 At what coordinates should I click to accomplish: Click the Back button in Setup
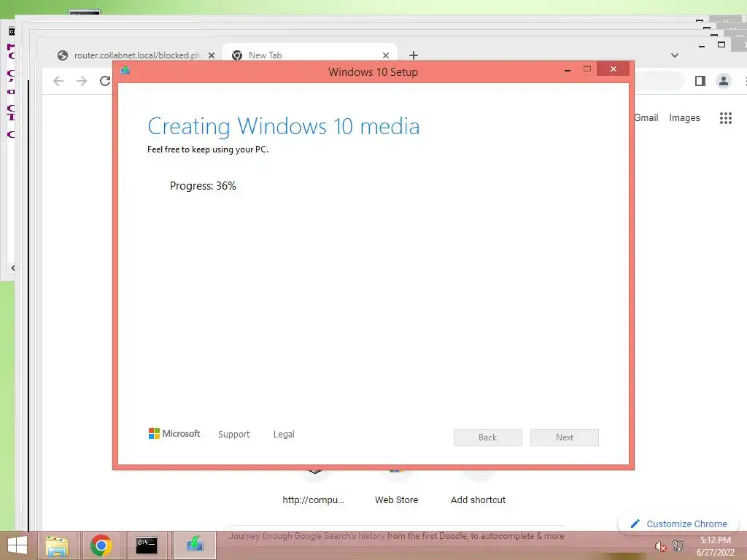point(487,437)
